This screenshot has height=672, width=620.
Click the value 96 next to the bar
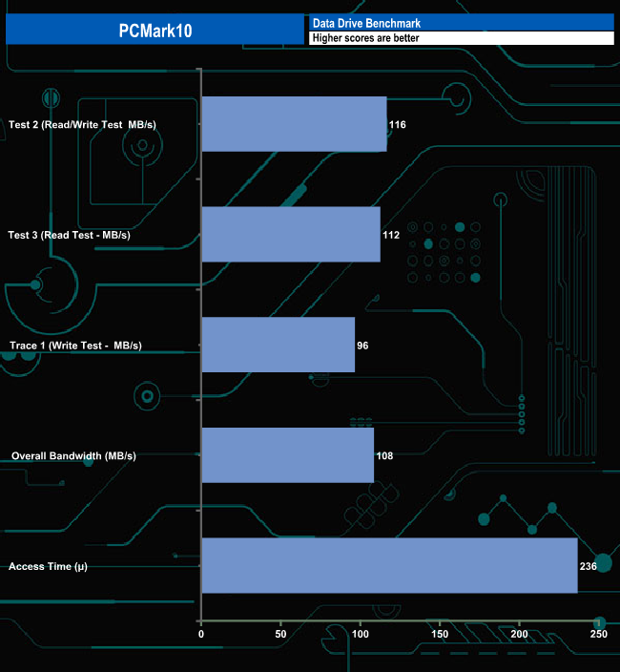tap(362, 346)
